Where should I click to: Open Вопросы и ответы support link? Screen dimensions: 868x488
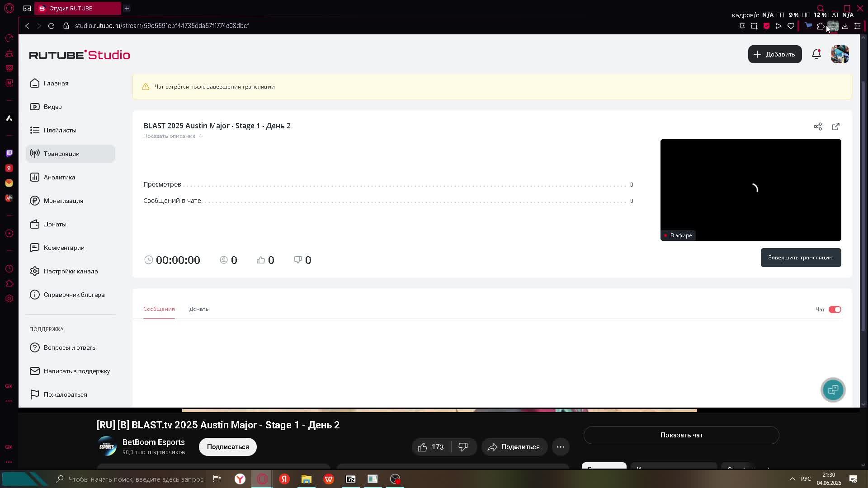63,347
